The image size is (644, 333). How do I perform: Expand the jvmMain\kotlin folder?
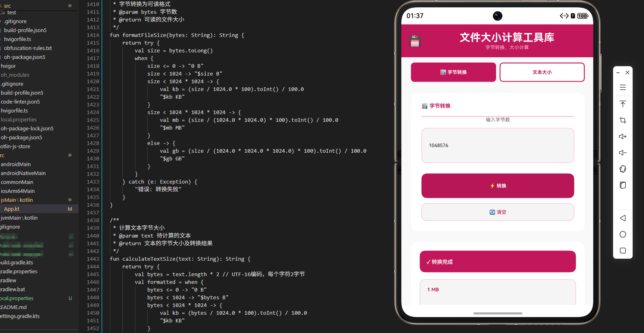19,218
